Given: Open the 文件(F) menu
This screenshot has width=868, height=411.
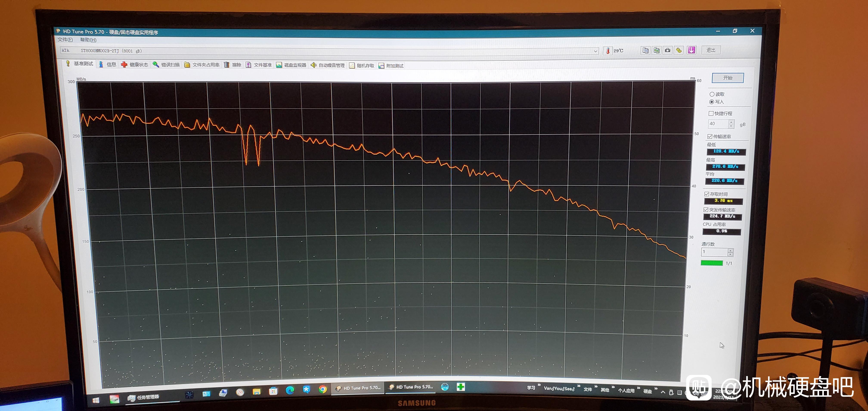Looking at the screenshot, I should coord(65,39).
